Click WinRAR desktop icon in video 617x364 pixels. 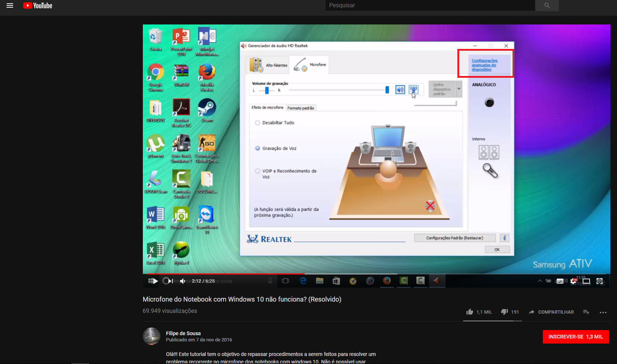[x=181, y=75]
